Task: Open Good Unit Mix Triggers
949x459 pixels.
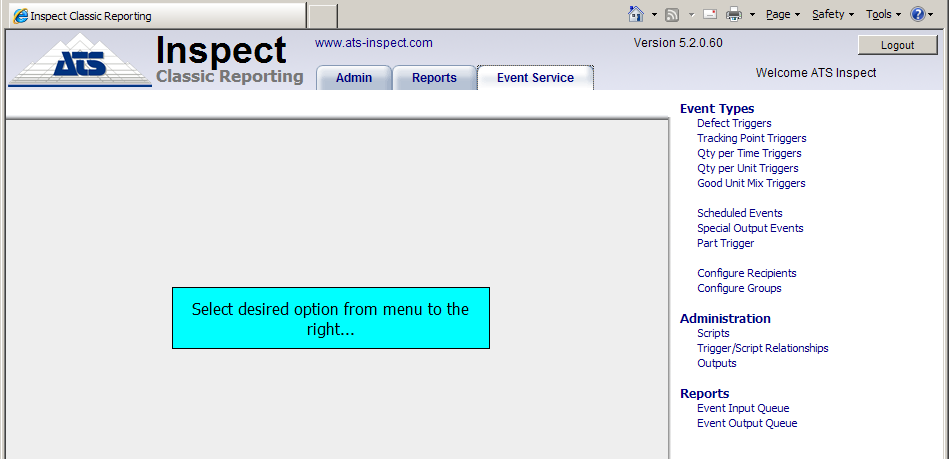Action: (751, 183)
